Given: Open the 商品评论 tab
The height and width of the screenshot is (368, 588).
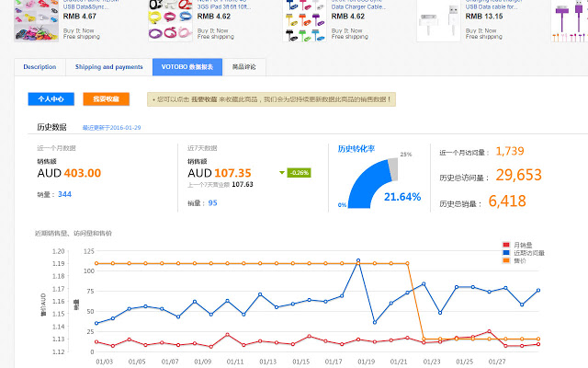Looking at the screenshot, I should click(244, 67).
